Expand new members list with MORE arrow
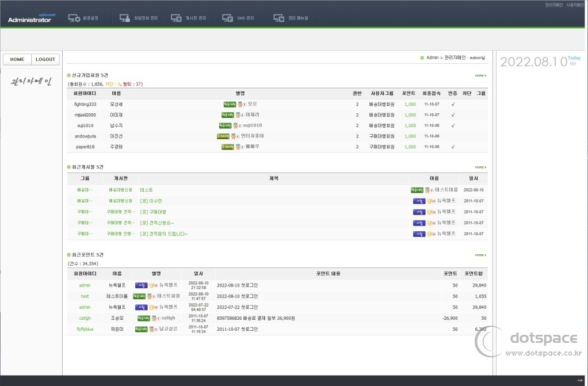The image size is (588, 386). 480,75
